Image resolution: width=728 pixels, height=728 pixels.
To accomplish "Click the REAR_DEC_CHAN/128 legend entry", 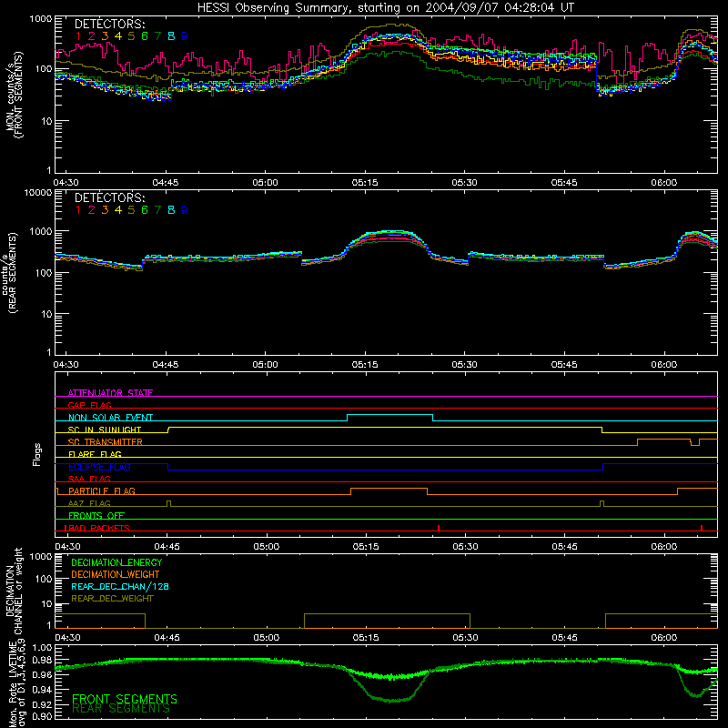I will [x=120, y=586].
